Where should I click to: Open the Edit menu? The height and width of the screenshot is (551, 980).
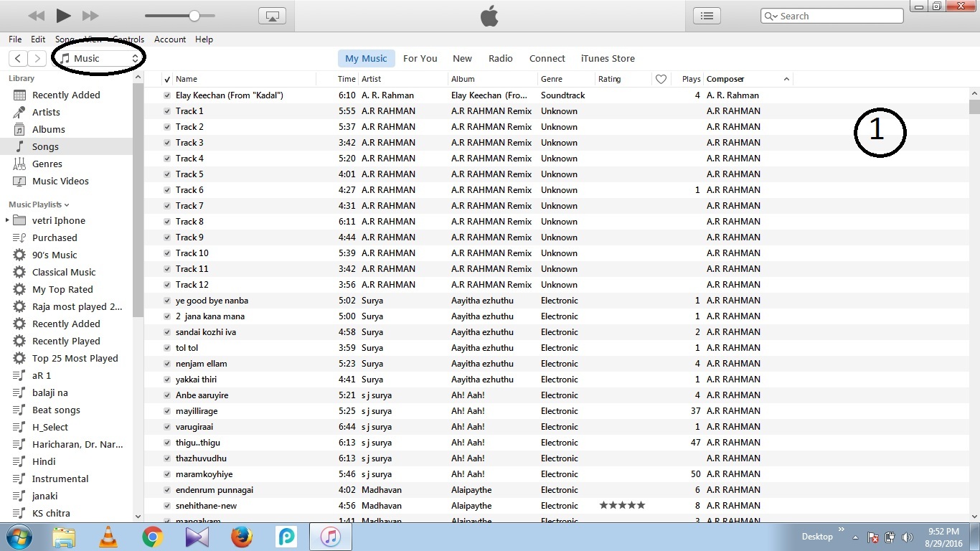(x=38, y=39)
